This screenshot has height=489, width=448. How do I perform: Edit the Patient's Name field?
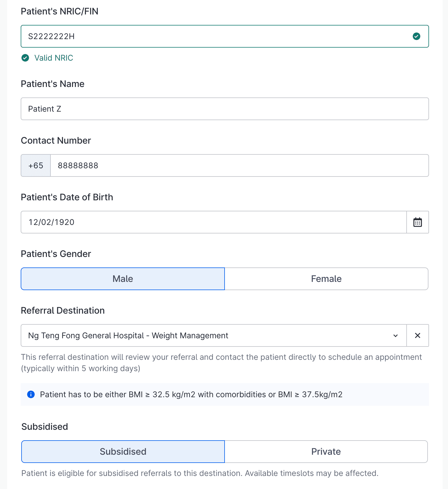coord(225,109)
